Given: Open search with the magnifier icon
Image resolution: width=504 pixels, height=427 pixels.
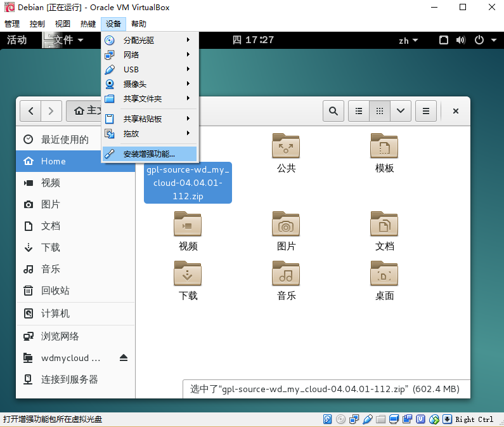Looking at the screenshot, I should pyautogui.click(x=333, y=111).
